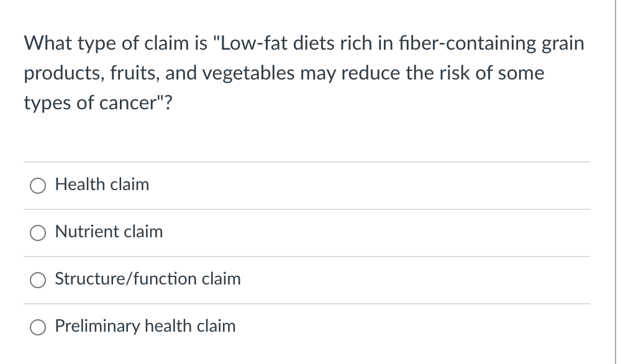This screenshot has width=641, height=364.
Task: Select the Structure/function claim radio button
Action: [38, 280]
